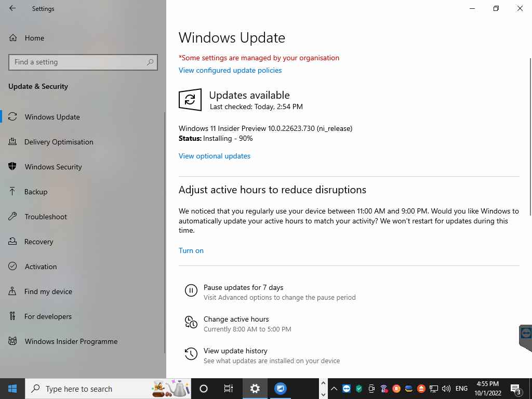Select Pause updates for 7 days

click(243, 287)
